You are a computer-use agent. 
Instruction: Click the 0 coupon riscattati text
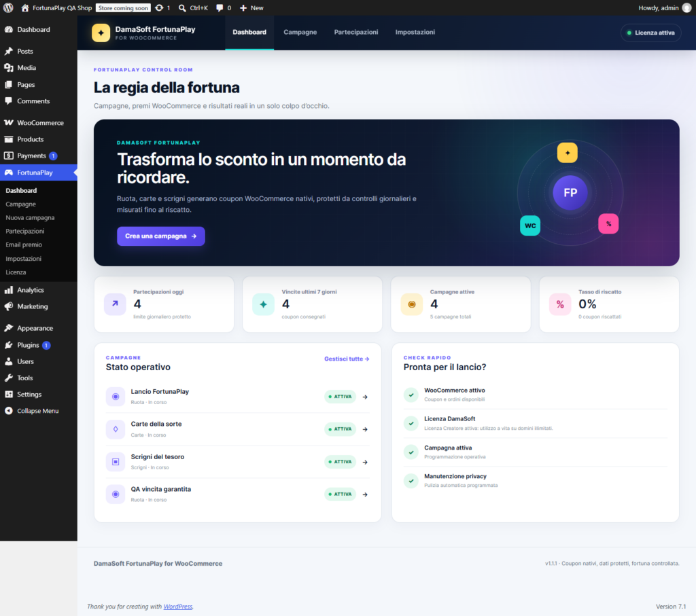tap(599, 316)
